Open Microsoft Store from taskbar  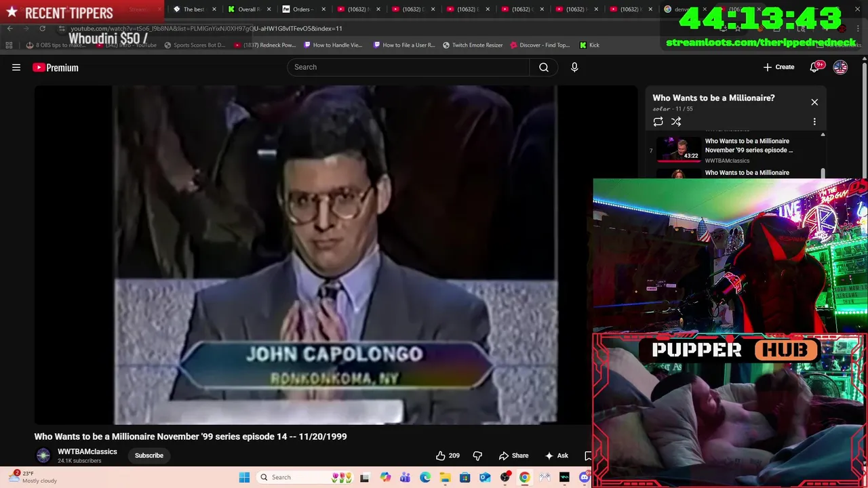pos(465,477)
